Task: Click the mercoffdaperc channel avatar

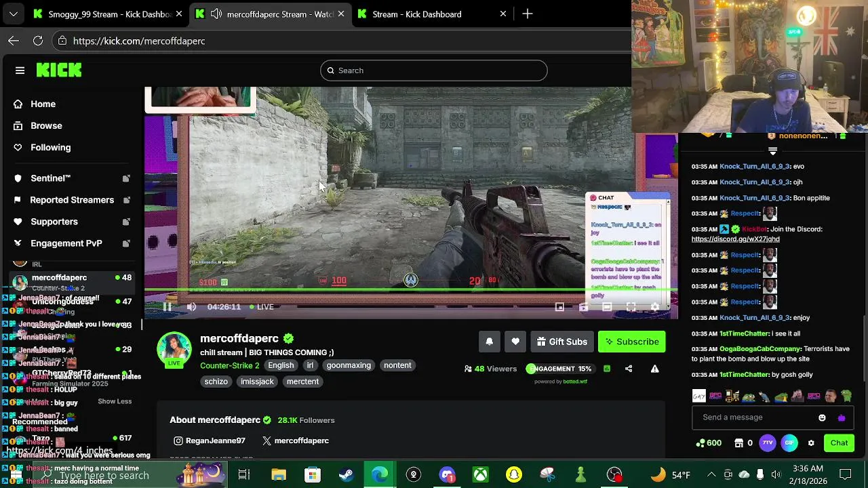Action: (174, 348)
